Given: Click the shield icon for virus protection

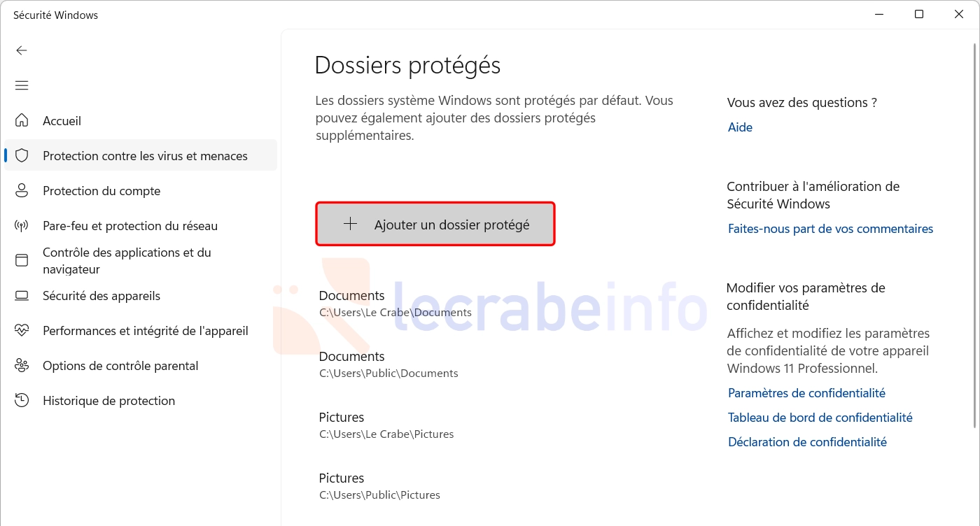Looking at the screenshot, I should click(22, 155).
